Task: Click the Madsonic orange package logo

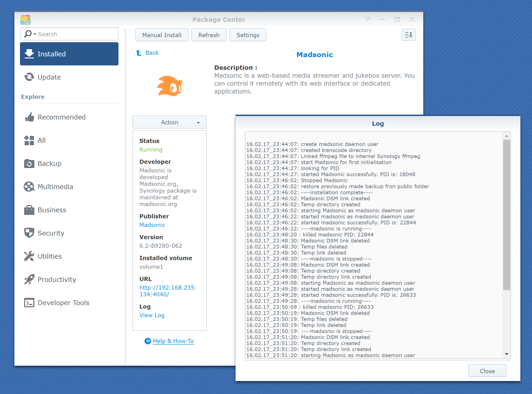Action: [170, 86]
